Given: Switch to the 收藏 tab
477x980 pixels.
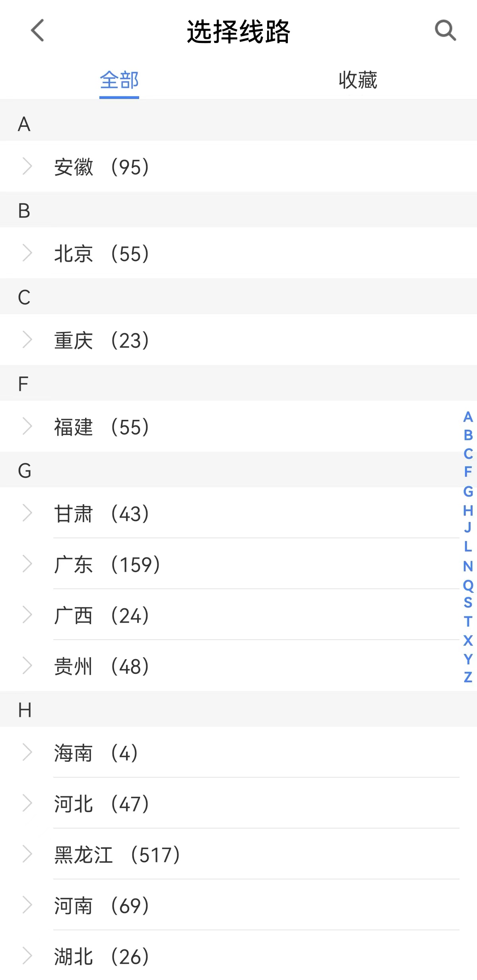Looking at the screenshot, I should [358, 80].
